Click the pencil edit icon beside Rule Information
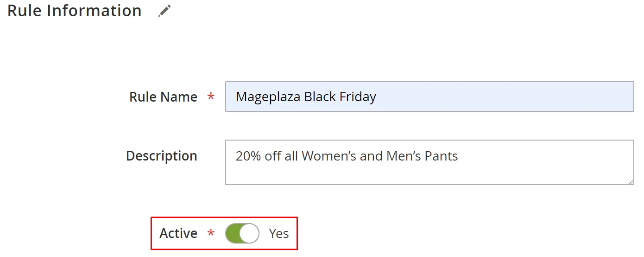The height and width of the screenshot is (257, 644). point(164,11)
